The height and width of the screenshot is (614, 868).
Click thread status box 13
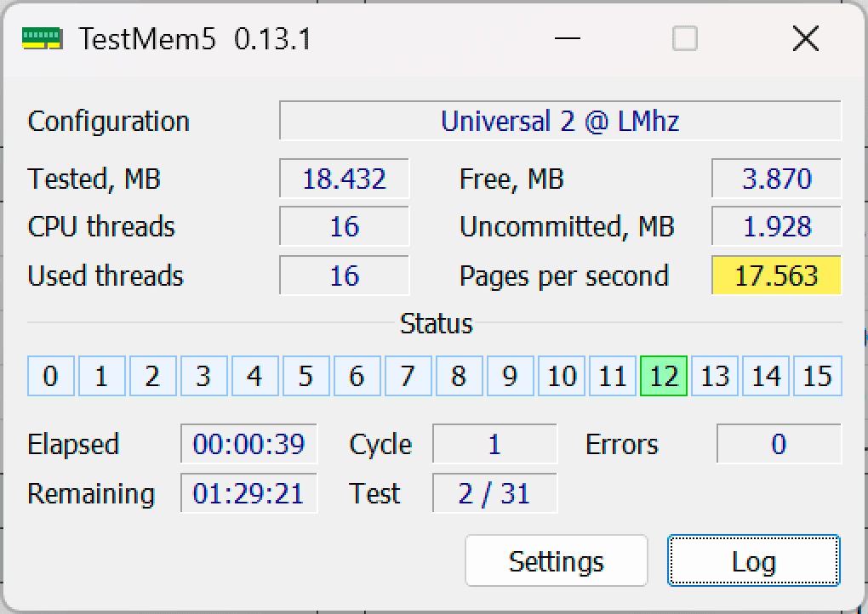715,376
